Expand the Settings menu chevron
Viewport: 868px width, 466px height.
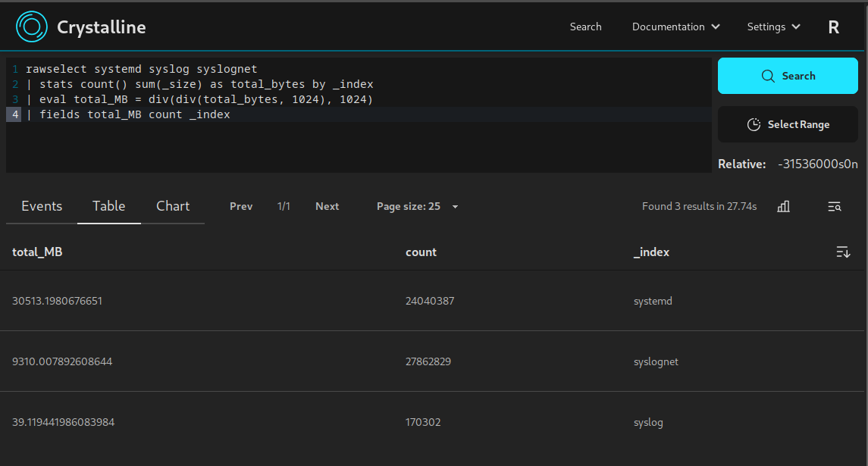(x=796, y=27)
